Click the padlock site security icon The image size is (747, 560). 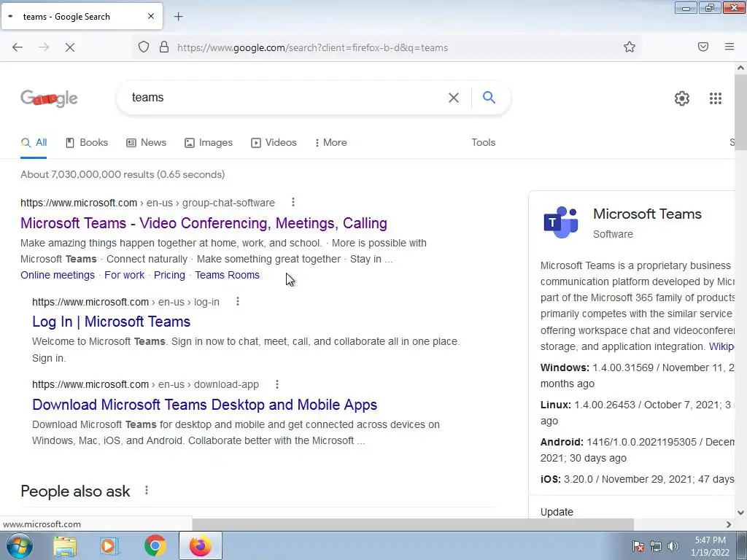click(x=164, y=47)
